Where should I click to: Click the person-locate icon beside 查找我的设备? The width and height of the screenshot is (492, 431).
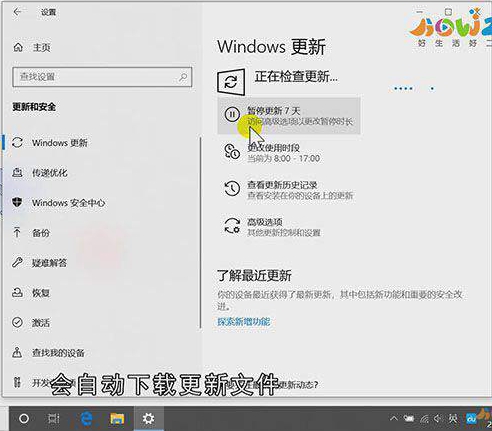tap(17, 352)
